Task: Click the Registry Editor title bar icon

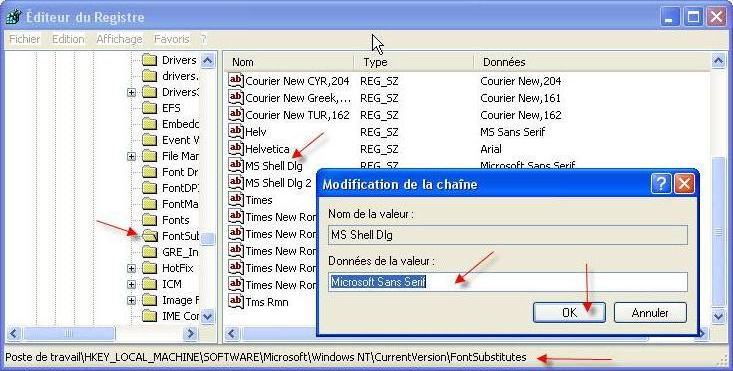Action: tap(13, 17)
